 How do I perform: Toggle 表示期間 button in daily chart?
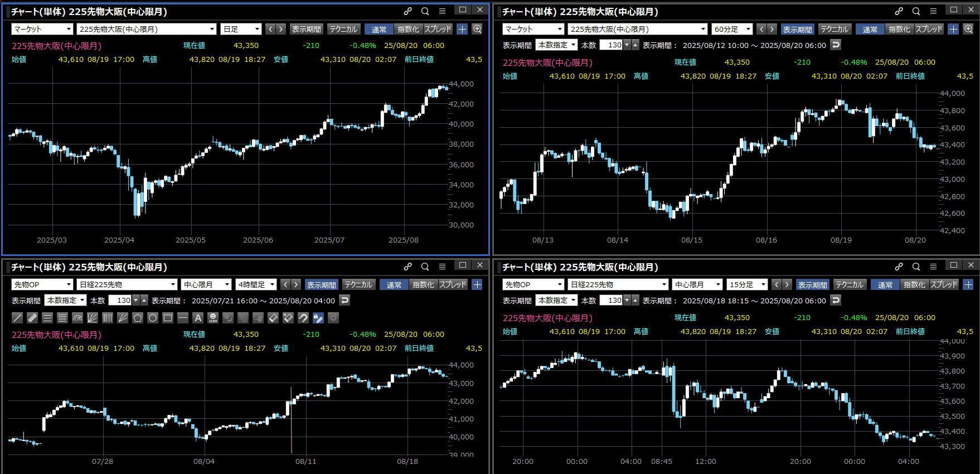(306, 29)
